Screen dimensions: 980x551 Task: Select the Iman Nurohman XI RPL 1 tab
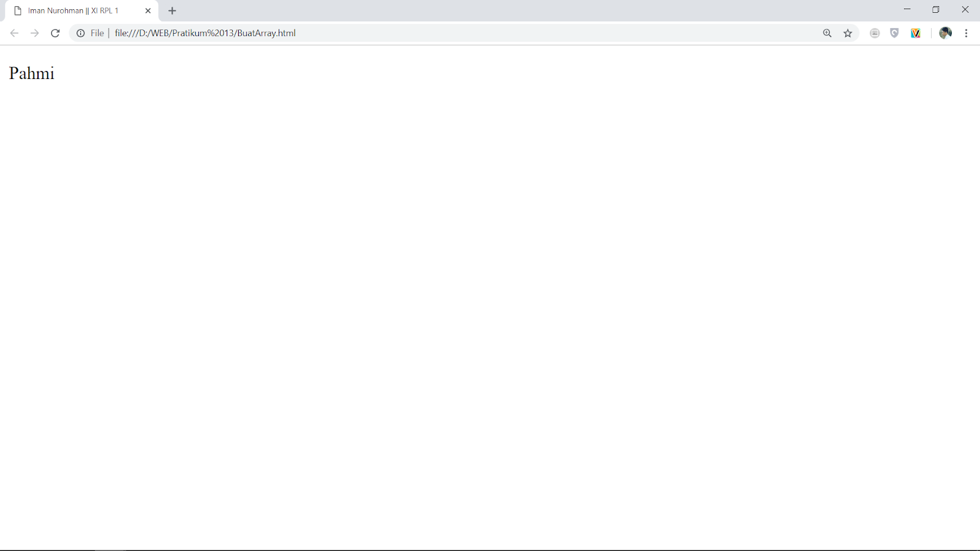pos(73,10)
